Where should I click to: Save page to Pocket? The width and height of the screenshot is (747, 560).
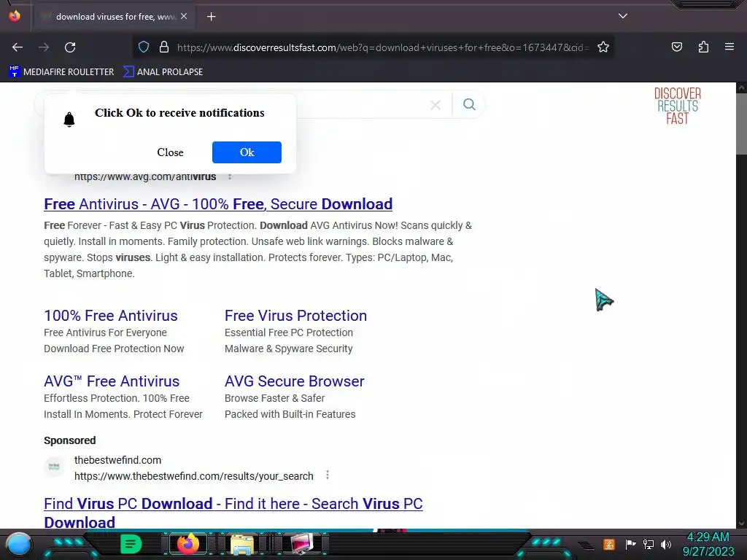click(x=677, y=47)
